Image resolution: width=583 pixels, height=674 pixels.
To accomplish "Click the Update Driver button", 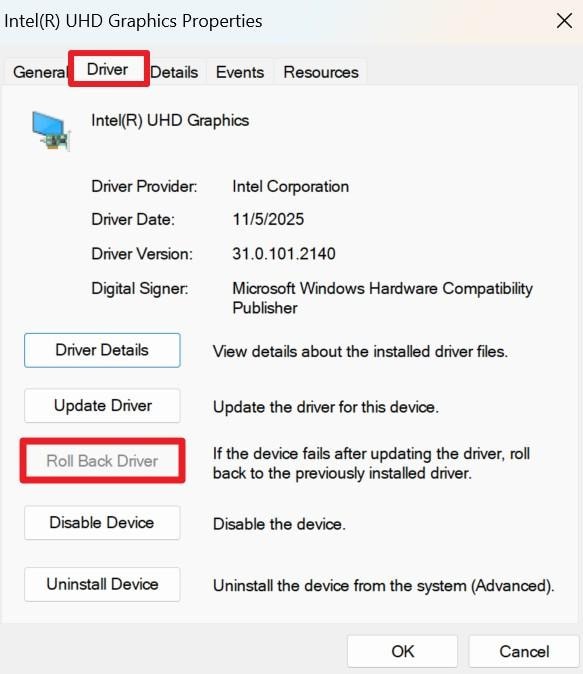I will click(102, 405).
